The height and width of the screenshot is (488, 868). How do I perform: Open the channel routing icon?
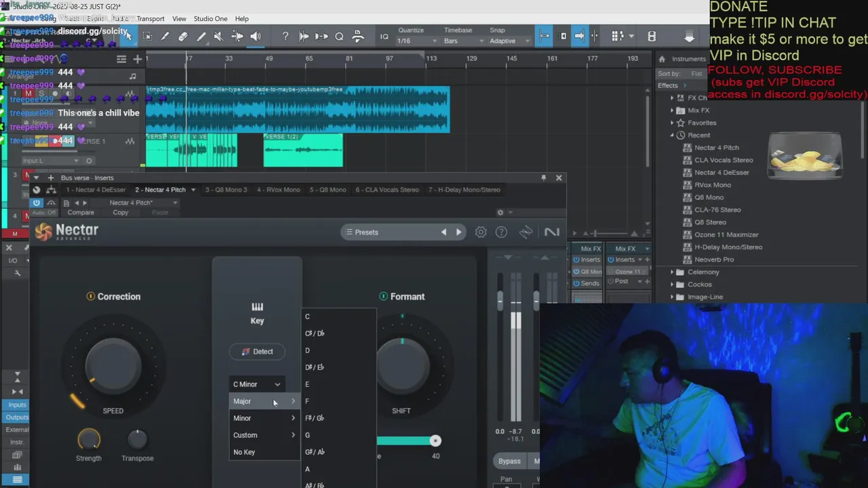(x=51, y=190)
